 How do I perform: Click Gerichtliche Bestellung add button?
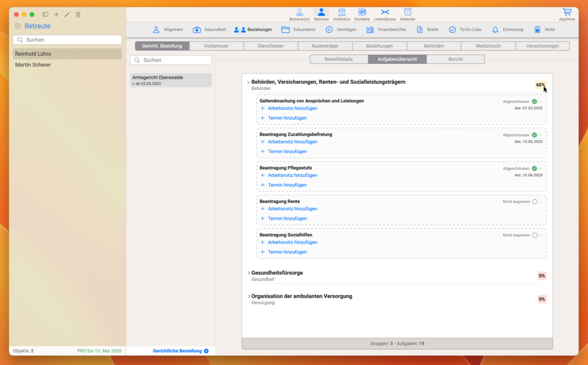click(x=206, y=351)
